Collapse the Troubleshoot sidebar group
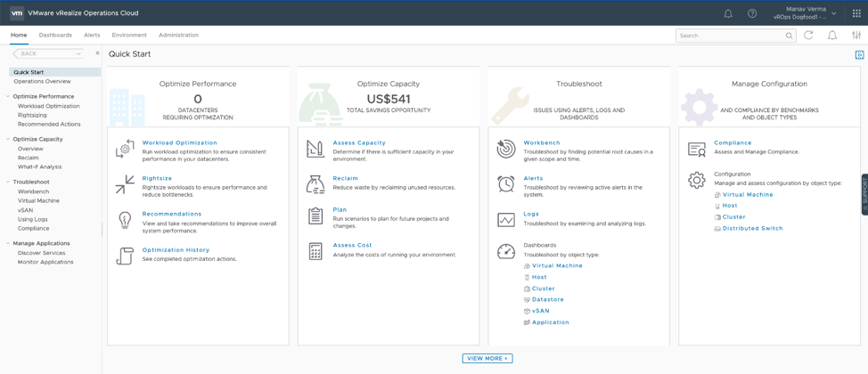 click(8, 182)
